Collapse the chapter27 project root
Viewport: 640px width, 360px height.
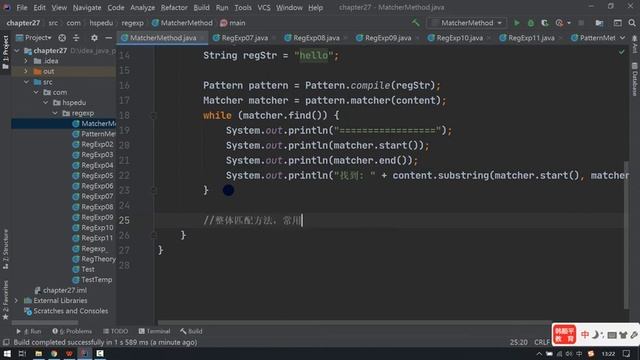click(17, 51)
